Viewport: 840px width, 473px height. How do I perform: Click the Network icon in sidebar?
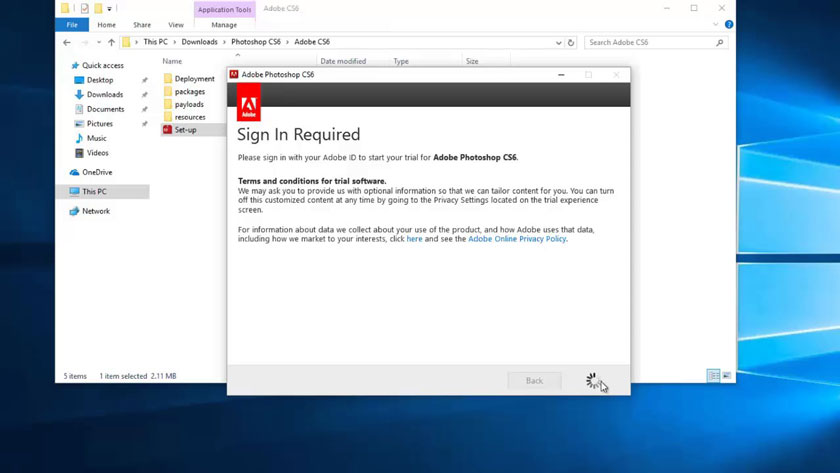(x=74, y=211)
